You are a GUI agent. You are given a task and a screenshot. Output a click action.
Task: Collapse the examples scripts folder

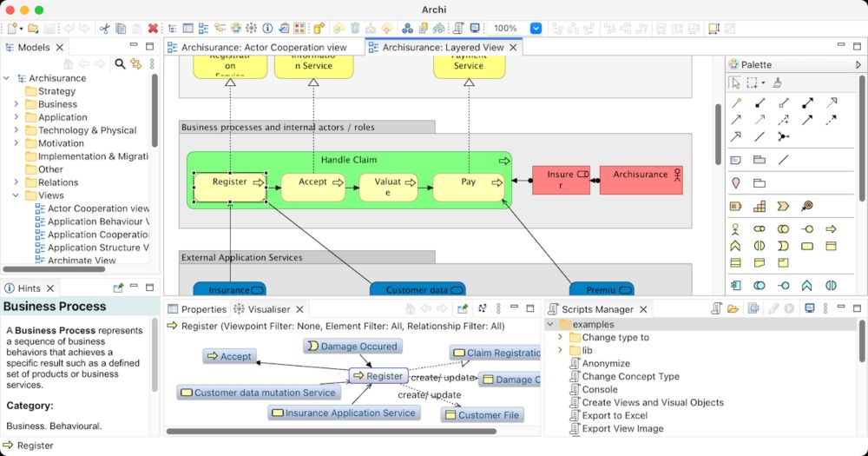click(x=550, y=324)
